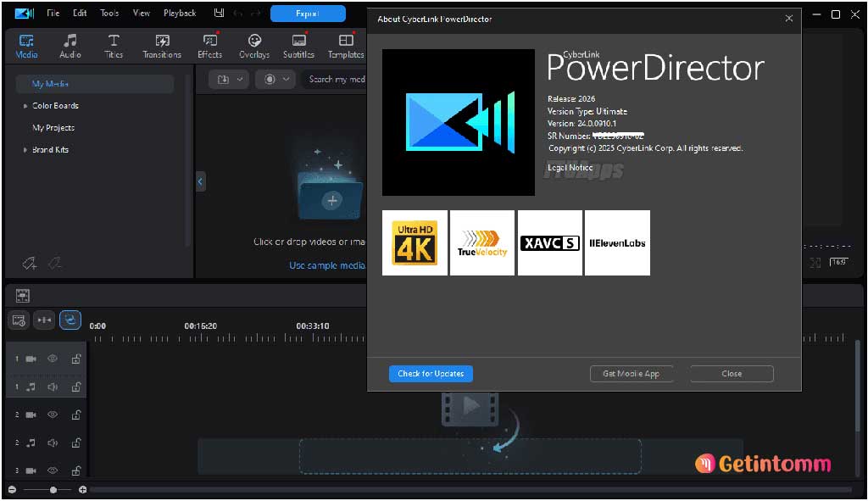Toggle lock on audio track 2
The width and height of the screenshot is (868, 501).
76,443
